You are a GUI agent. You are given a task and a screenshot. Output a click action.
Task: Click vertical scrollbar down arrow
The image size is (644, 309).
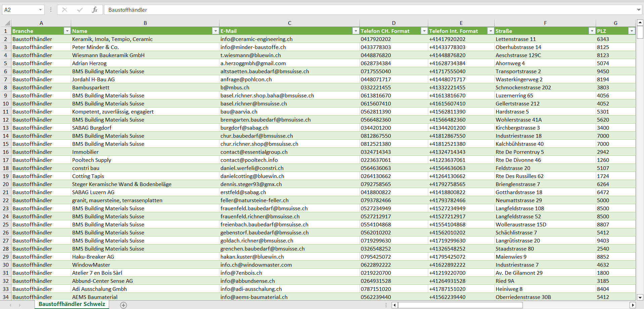coord(640,297)
